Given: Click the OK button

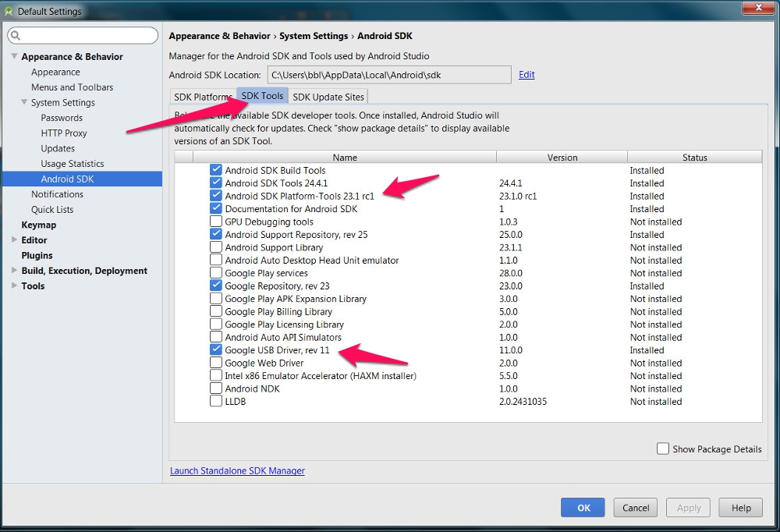Looking at the screenshot, I should click(583, 508).
